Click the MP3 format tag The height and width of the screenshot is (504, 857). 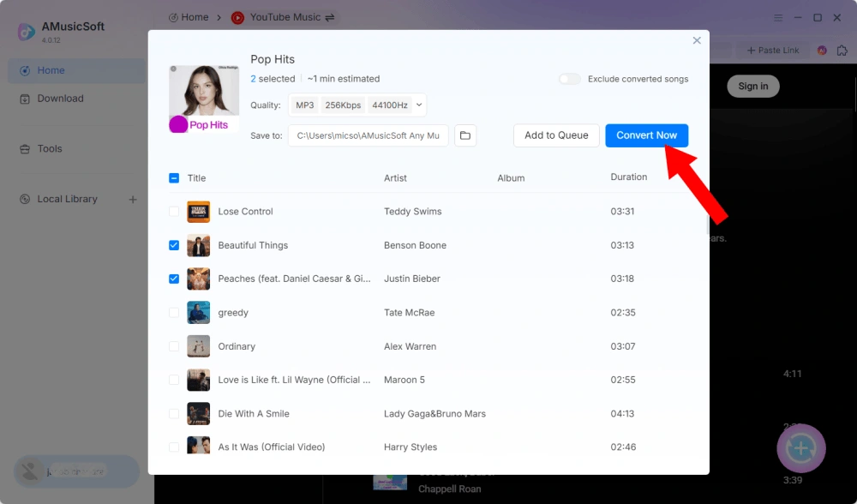coord(304,105)
